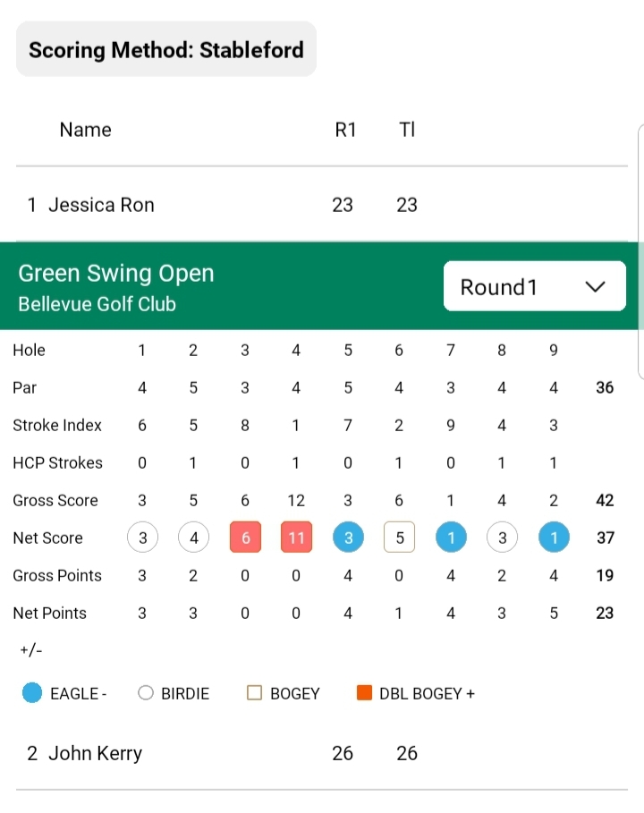This screenshot has height=813, width=644.
Task: Click the Round1 dropdown chevron arrow
Action: [595, 287]
